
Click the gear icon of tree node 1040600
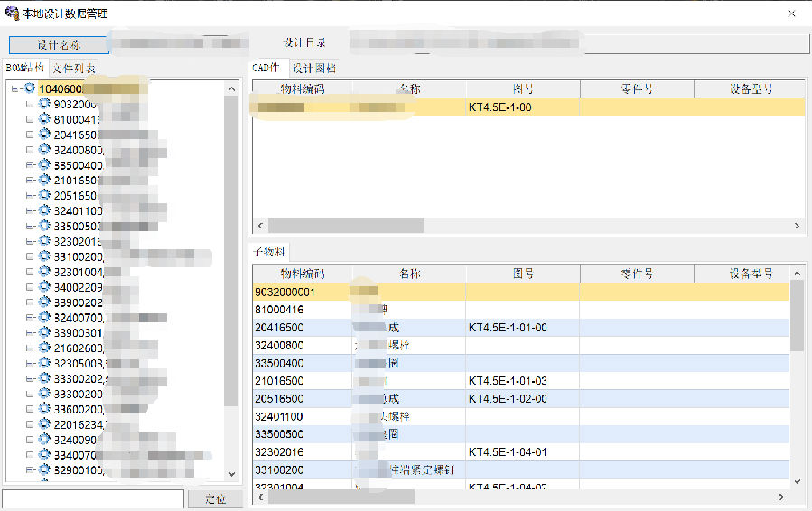pos(30,88)
